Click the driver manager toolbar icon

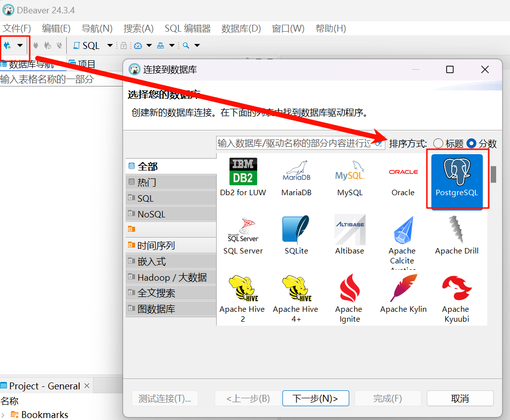click(161, 45)
